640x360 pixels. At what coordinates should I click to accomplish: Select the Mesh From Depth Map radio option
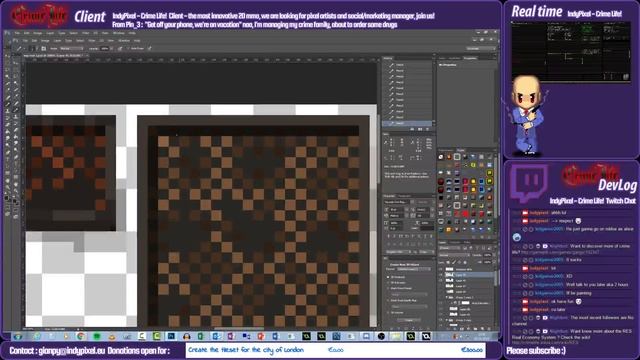(388, 300)
